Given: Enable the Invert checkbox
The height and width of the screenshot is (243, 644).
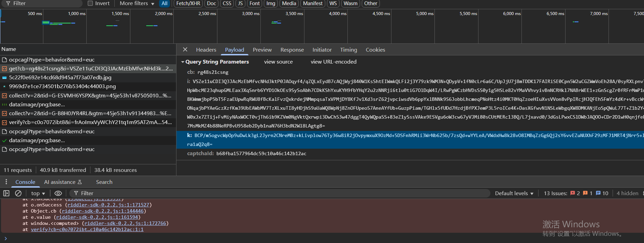Looking at the screenshot, I should pos(90,3).
